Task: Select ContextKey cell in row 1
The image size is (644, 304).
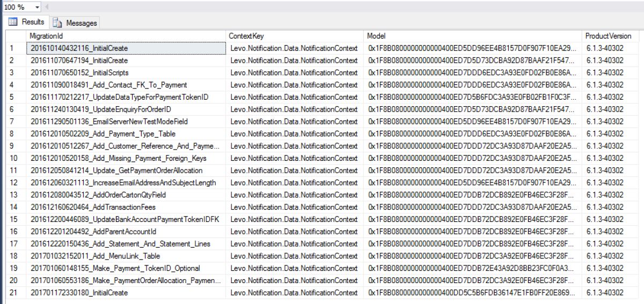Action: (295, 48)
